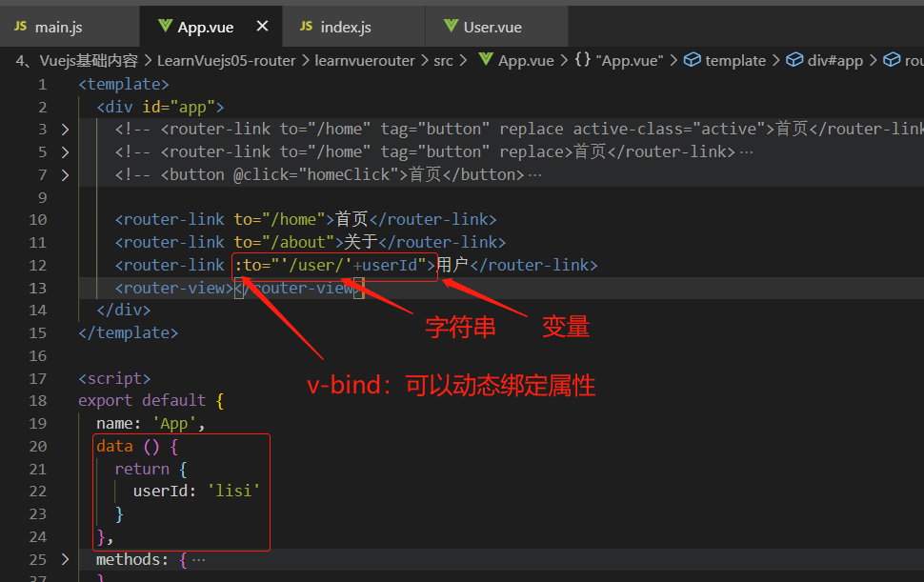
Task: Select the template breadcrumb
Action: coord(735,61)
